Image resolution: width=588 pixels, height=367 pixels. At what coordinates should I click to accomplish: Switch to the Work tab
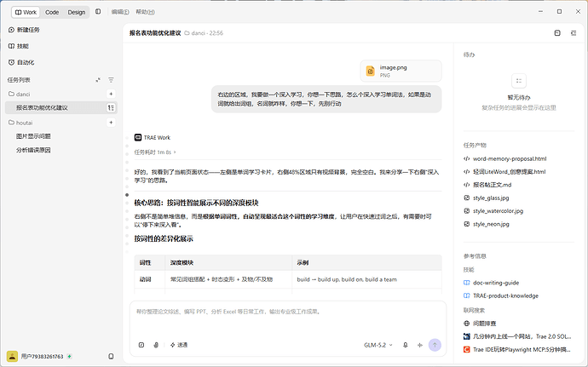[26, 12]
